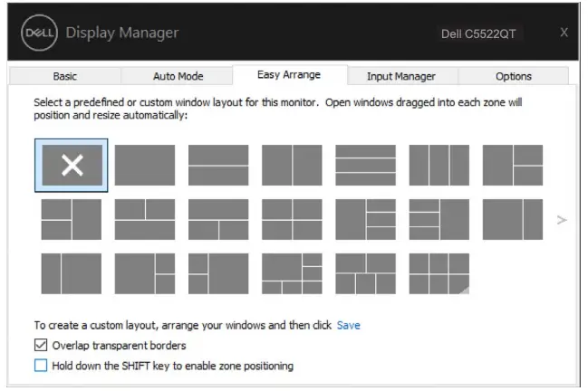Select left column with two right zones layout
The width and height of the screenshot is (588, 391).
(x=512, y=165)
